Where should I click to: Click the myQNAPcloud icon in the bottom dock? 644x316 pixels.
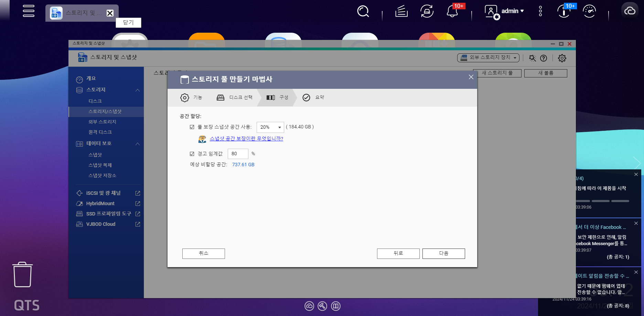309,306
